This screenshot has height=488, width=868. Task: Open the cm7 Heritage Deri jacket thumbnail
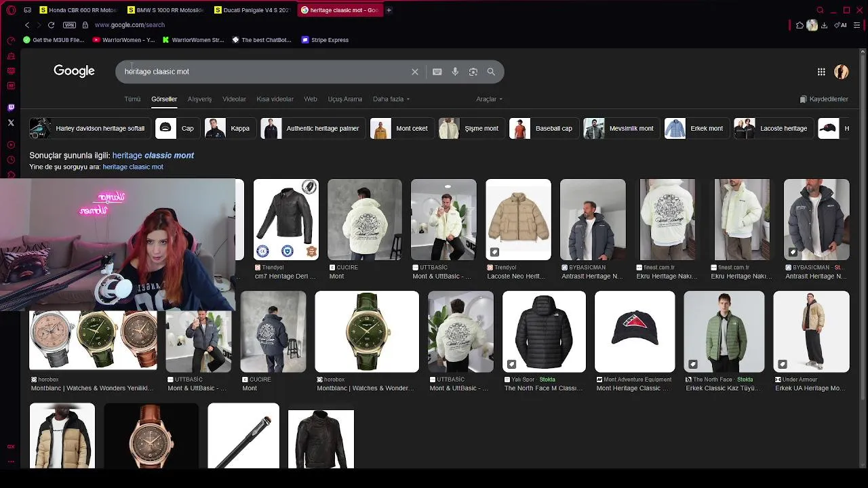286,220
